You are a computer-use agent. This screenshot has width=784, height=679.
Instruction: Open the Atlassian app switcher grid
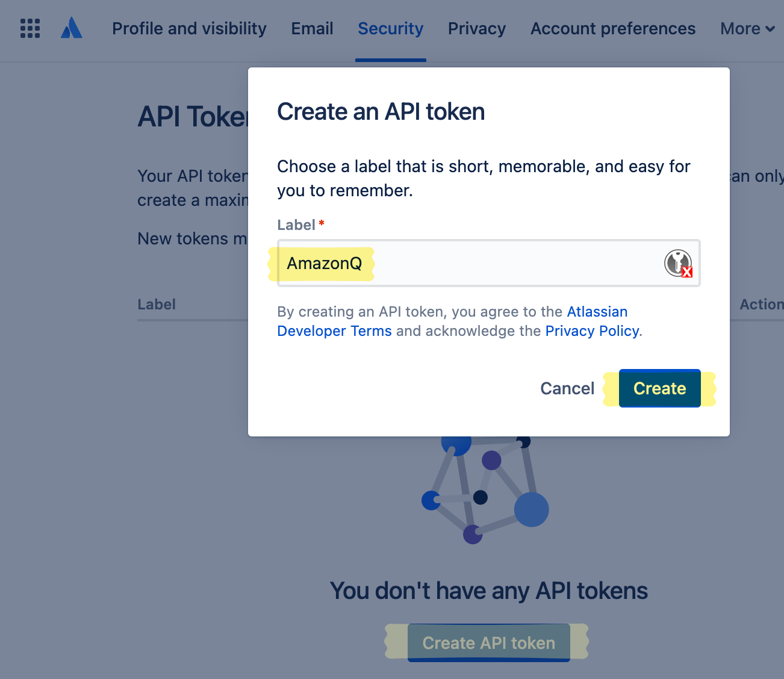point(30,28)
